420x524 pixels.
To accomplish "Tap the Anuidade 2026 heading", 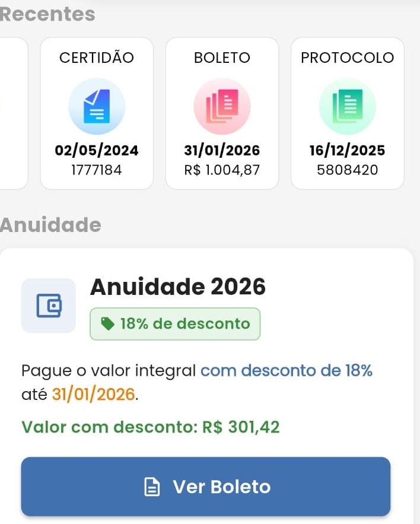I will (177, 287).
